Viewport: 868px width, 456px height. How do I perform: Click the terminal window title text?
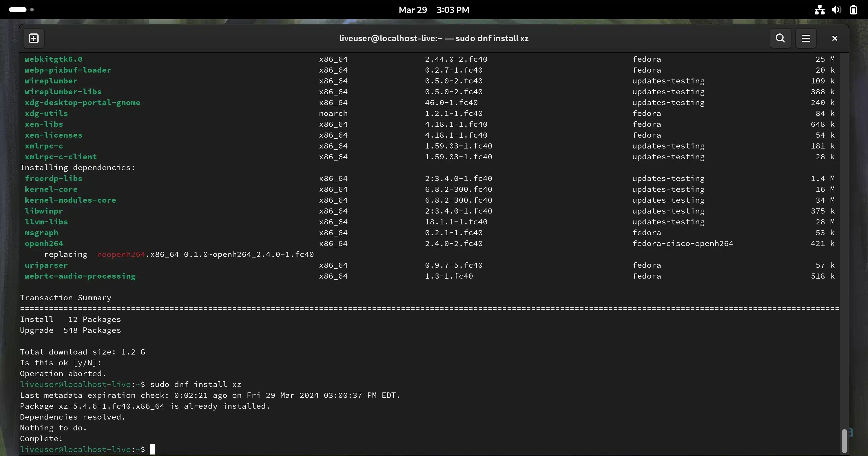coord(434,38)
